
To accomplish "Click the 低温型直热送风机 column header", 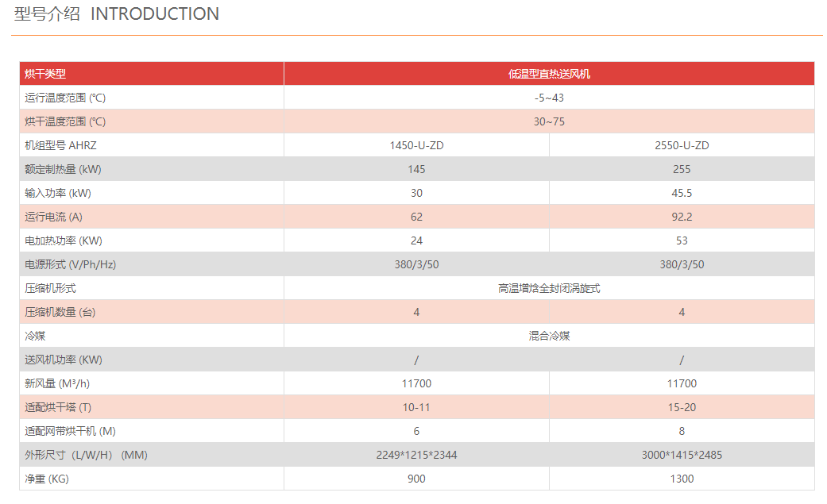I will (x=549, y=74).
